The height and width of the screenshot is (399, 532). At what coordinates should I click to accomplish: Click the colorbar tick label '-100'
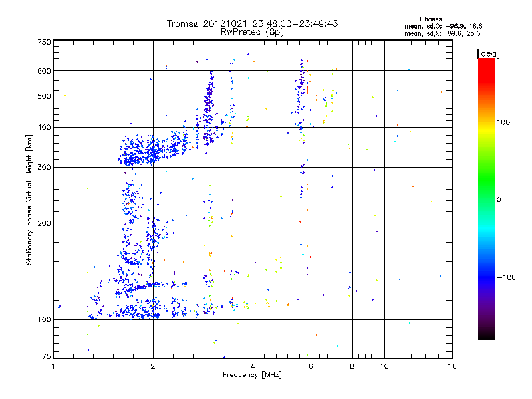click(506, 277)
